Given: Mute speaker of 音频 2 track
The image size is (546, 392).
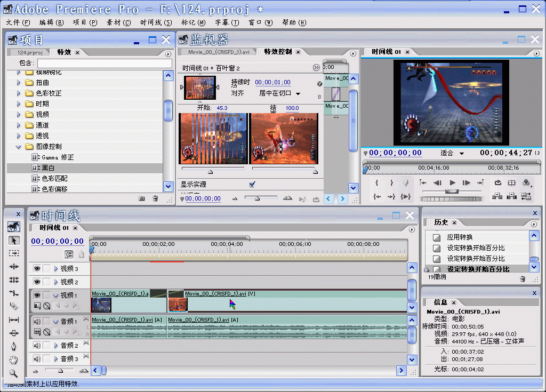Looking at the screenshot, I should coord(37,345).
